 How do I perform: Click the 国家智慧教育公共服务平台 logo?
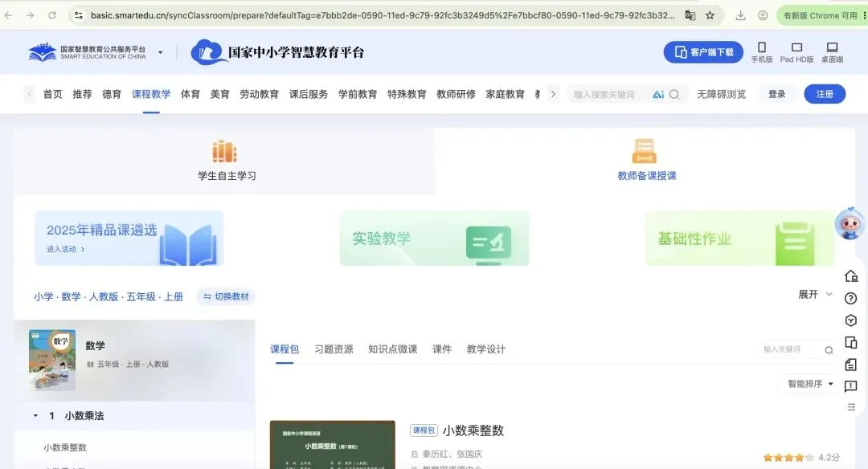tap(87, 52)
